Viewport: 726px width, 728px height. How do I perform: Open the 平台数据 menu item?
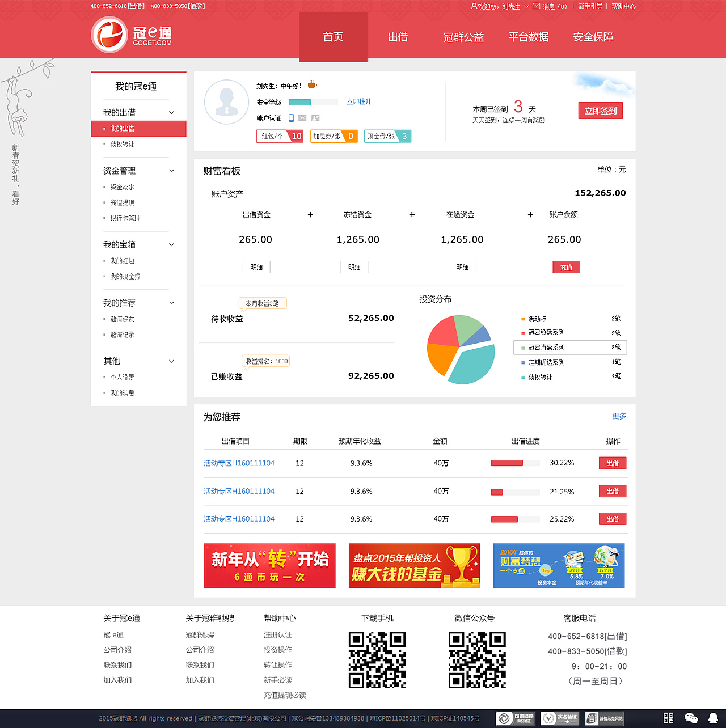click(528, 37)
